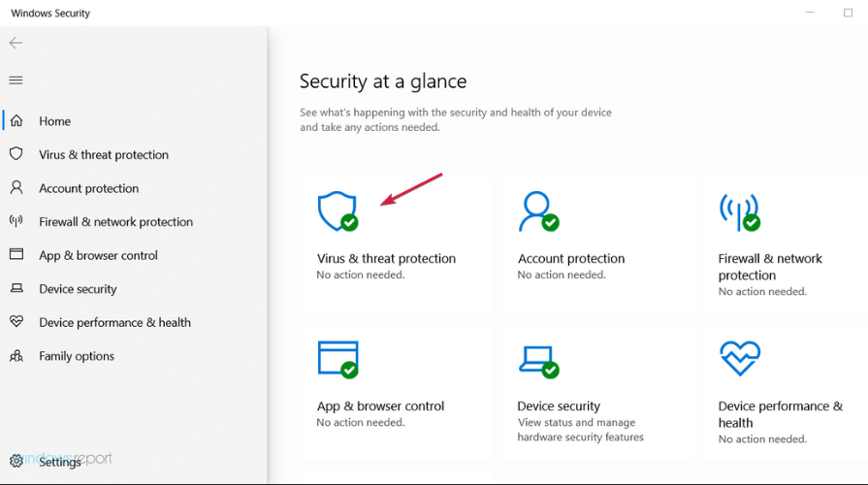Click the back arrow icon
Image resolution: width=868 pixels, height=485 pixels.
pyautogui.click(x=16, y=43)
